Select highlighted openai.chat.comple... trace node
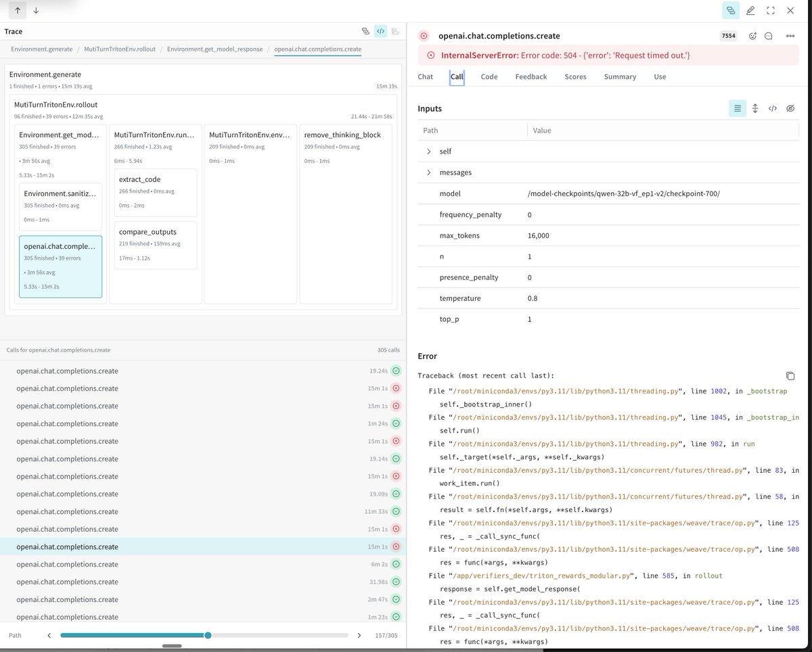Image resolution: width=812 pixels, height=652 pixels. [60, 266]
